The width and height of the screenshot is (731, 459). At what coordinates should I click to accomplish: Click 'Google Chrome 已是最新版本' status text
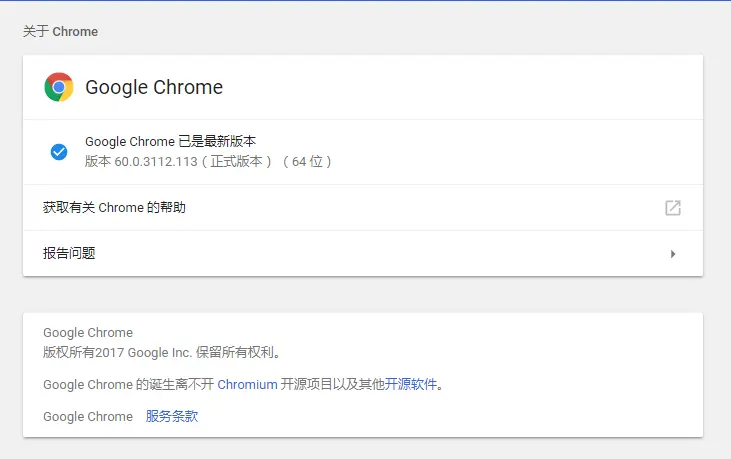tap(170, 141)
